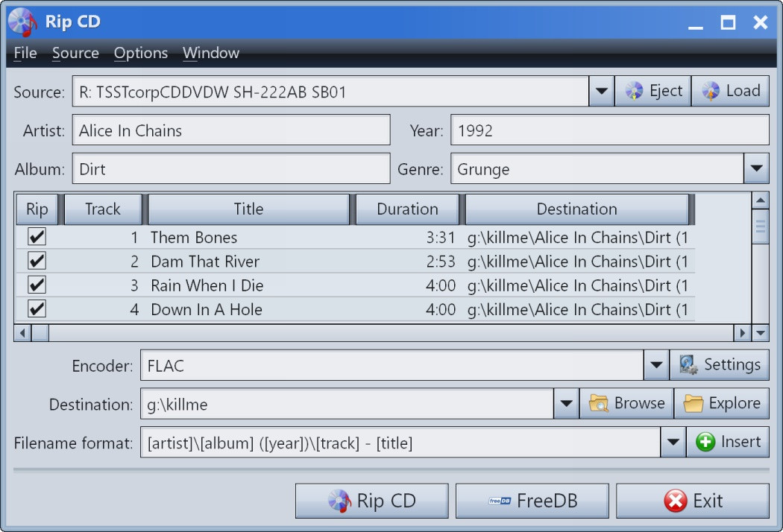The image size is (783, 532).
Task: Click the freeDB logo icon
Action: point(500,501)
